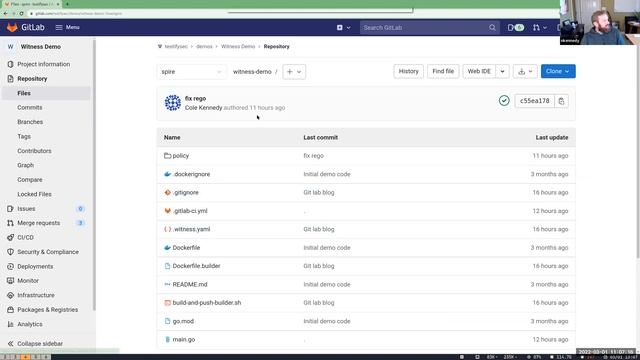Click the demos breadcrumb link
The image size is (640, 360).
click(204, 47)
